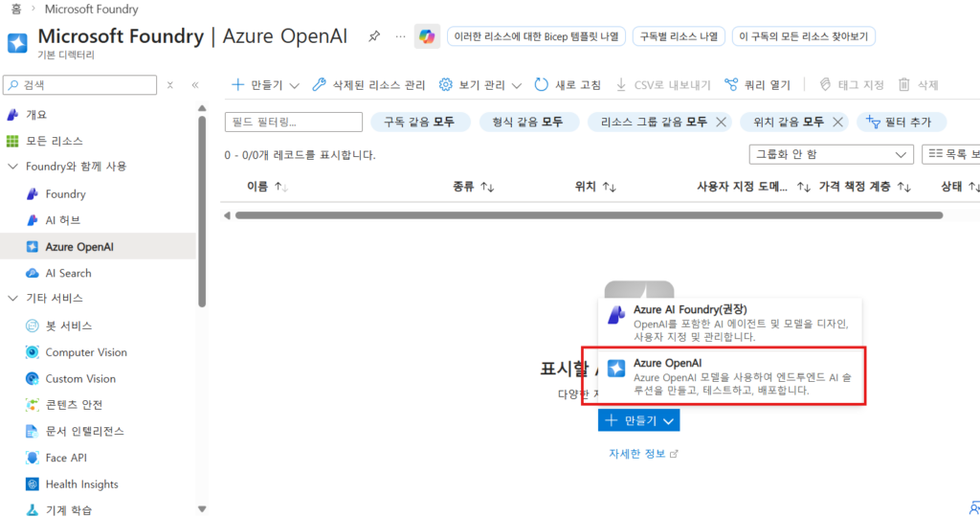Remove the 리소스 그룹 filter pill

coord(721,122)
